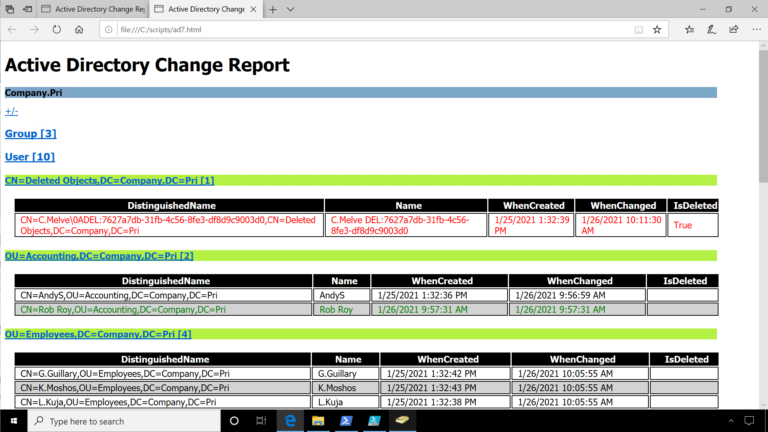The height and width of the screenshot is (432, 768).
Task: Switch to the first Active Directory Change Report tab
Action: tap(93, 9)
